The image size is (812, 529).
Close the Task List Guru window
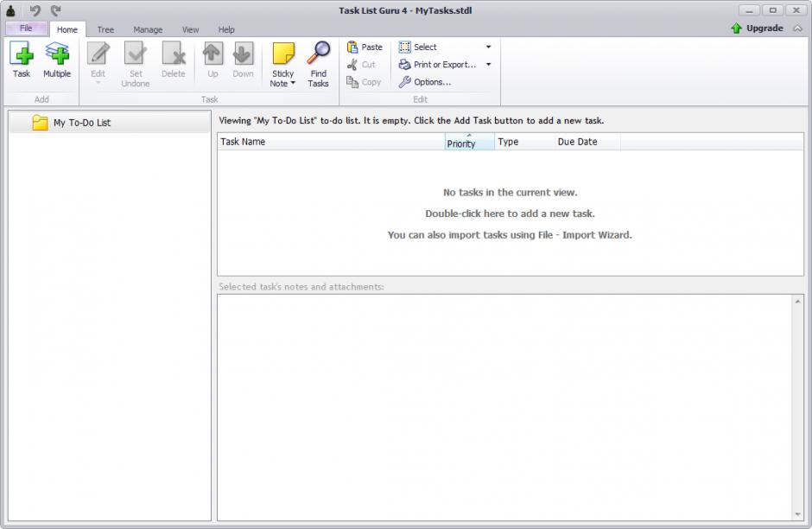pyautogui.click(x=796, y=10)
